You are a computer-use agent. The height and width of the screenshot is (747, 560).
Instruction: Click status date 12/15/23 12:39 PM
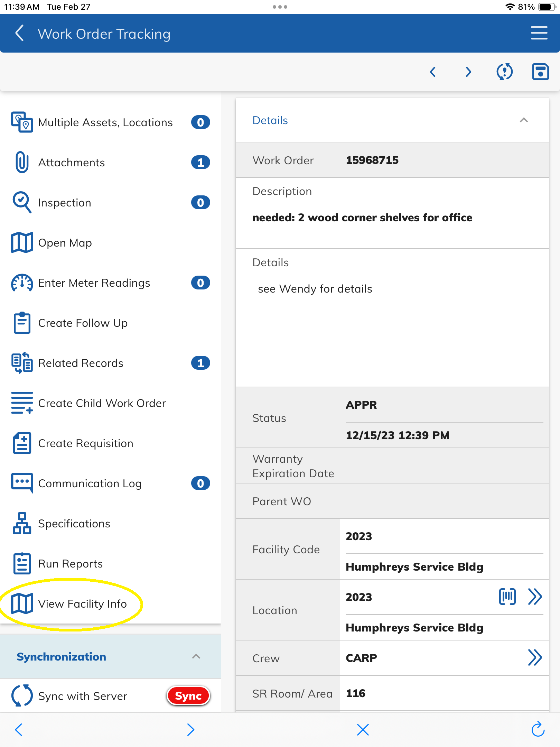pyautogui.click(x=397, y=435)
